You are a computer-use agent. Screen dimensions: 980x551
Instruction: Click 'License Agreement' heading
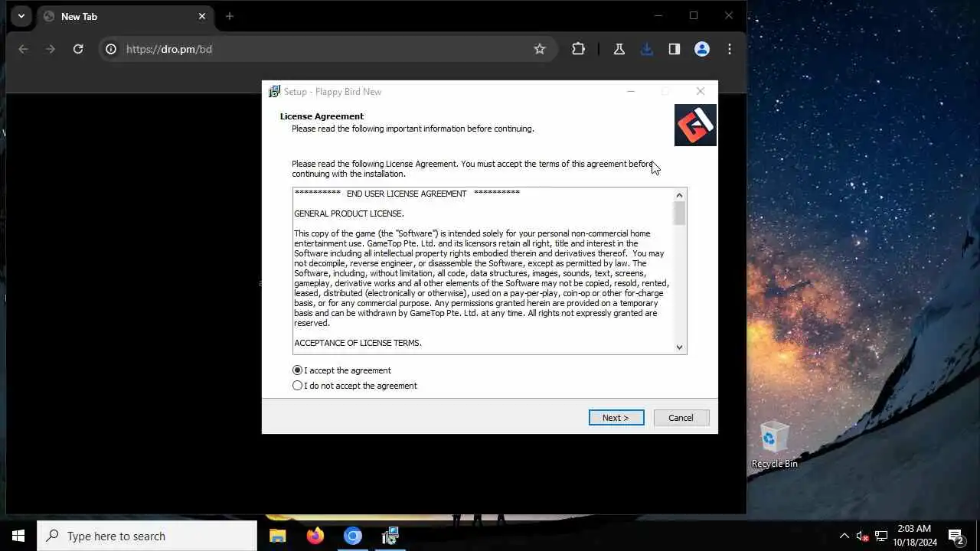tap(322, 116)
